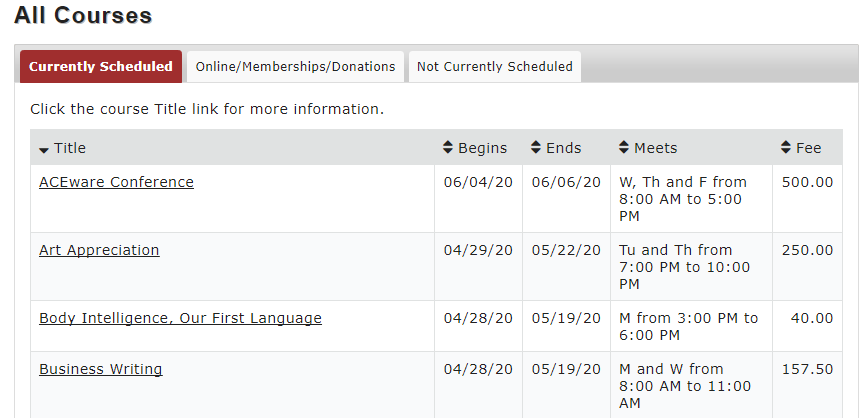
Task: Click the 06/04/20 begin date cell
Action: (478, 199)
